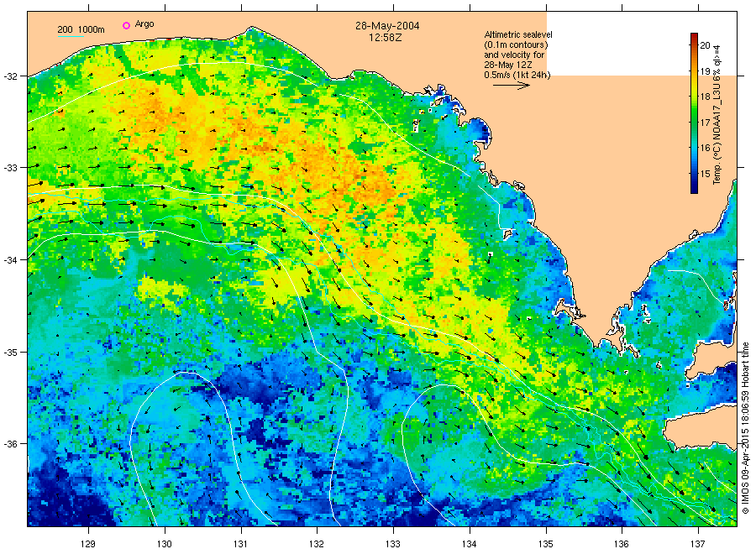Click latitude label -35

9,353
